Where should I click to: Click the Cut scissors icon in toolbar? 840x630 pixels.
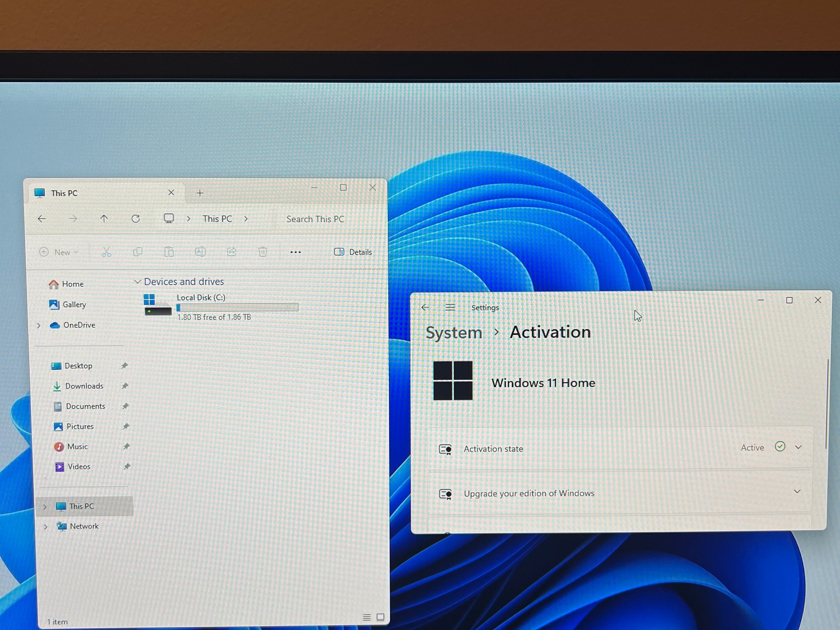point(107,252)
